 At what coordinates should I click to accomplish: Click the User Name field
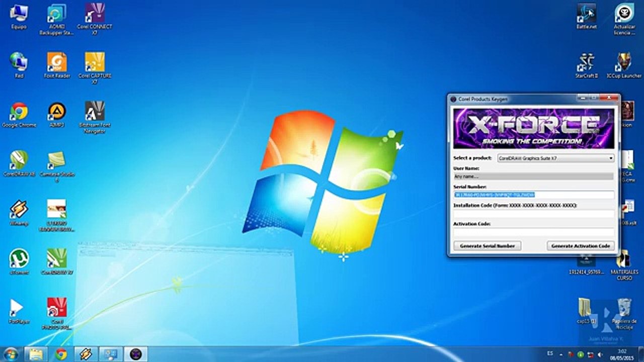533,176
